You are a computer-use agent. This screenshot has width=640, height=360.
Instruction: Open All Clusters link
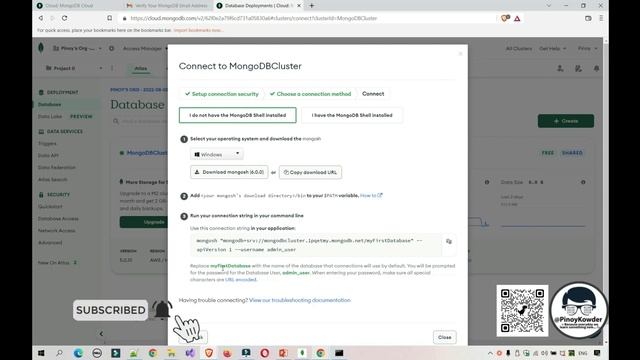519,49
